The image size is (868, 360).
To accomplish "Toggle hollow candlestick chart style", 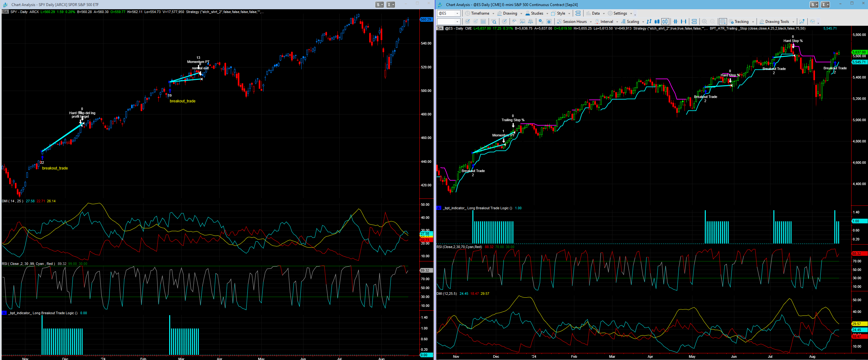I will point(665,22).
